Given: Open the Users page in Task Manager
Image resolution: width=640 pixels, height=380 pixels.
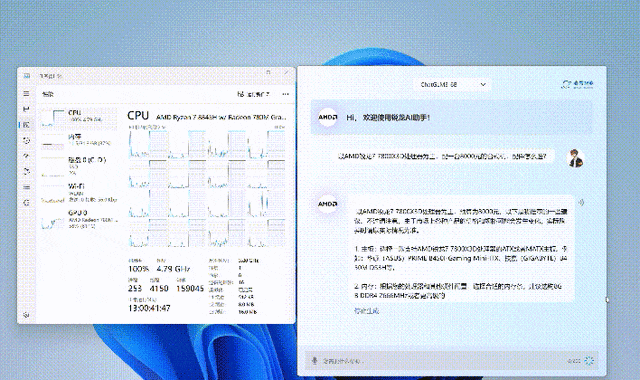Looking at the screenshot, I should coord(26,171).
